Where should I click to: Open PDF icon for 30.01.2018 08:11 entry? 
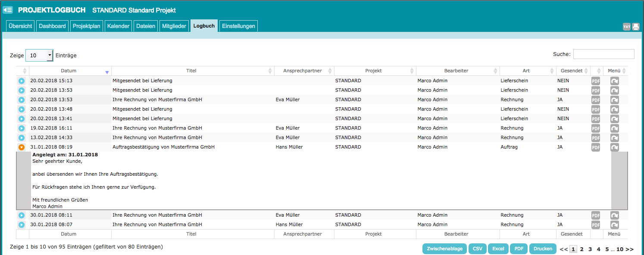click(x=596, y=215)
